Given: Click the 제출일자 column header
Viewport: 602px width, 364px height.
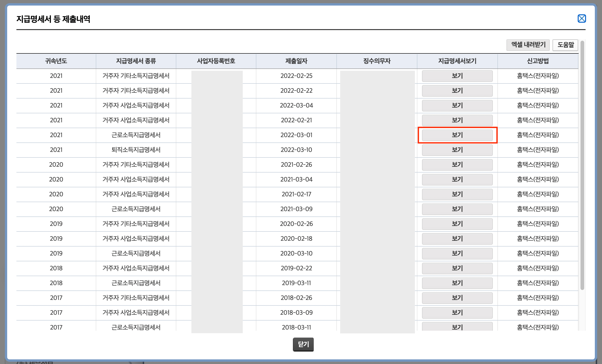Looking at the screenshot, I should pos(296,61).
